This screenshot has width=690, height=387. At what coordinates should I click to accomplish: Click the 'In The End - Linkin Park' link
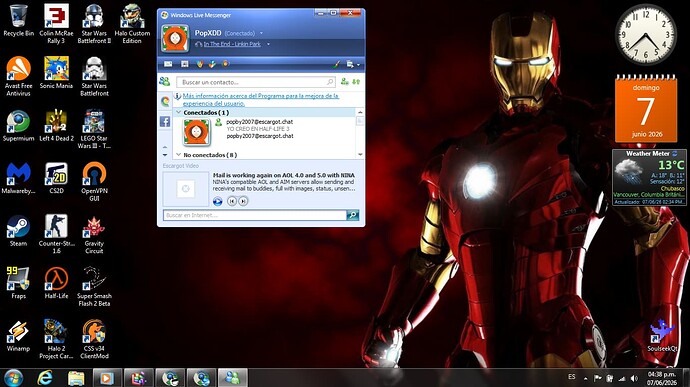232,44
